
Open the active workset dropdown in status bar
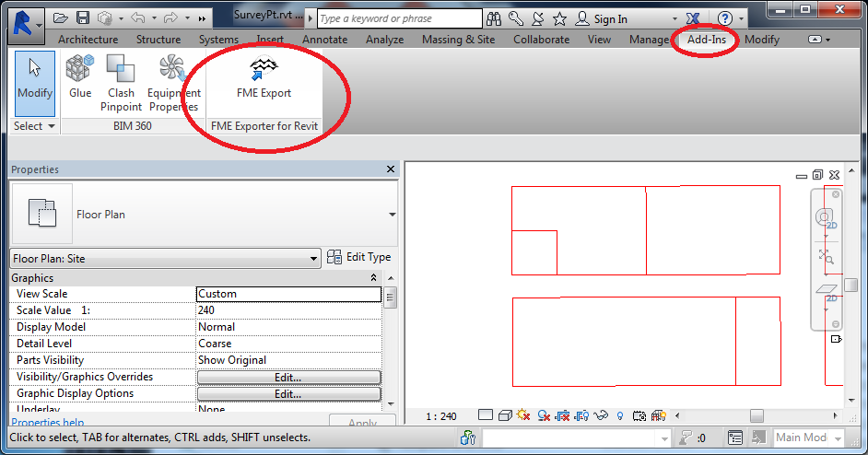[x=664, y=438]
